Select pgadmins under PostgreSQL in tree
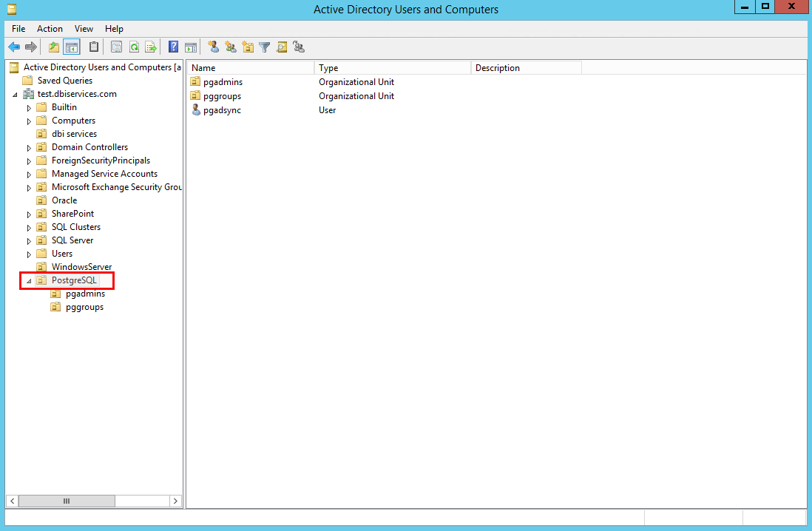812x531 pixels. [86, 294]
